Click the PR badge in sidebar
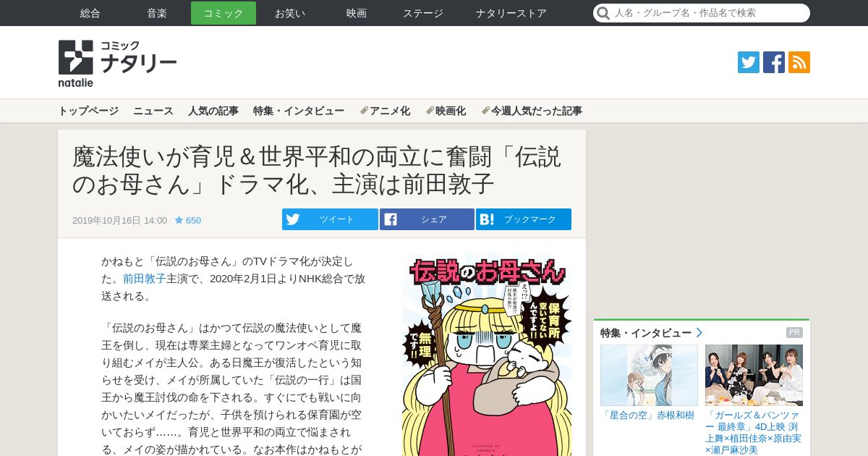Screen dimensions: 868x456 [794, 332]
